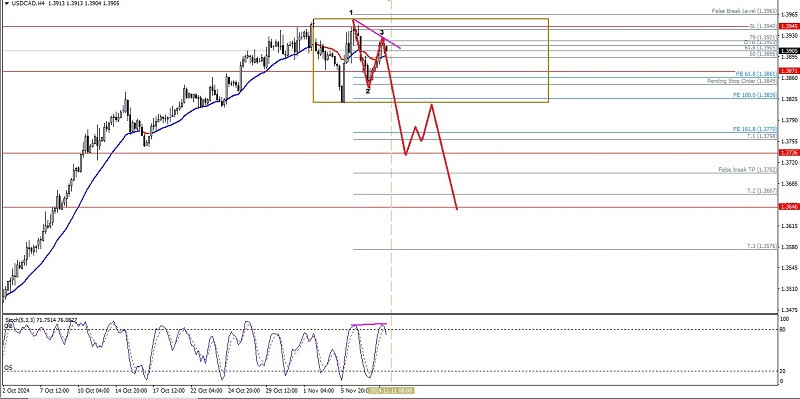Screen dimensions: 800x399
Task: Click the T.2 (1.3667) target label
Action: point(762,190)
